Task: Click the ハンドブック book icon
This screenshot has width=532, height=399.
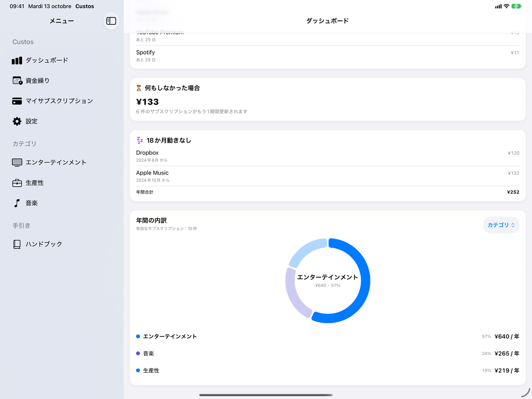Action: [17, 244]
